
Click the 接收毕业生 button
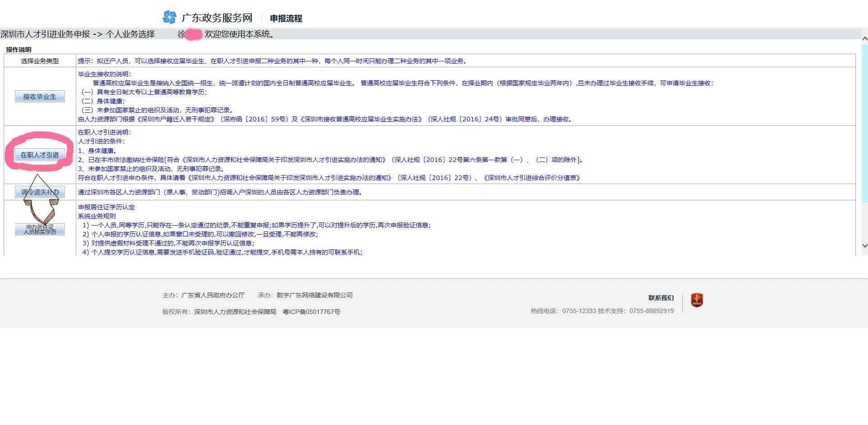click(40, 97)
